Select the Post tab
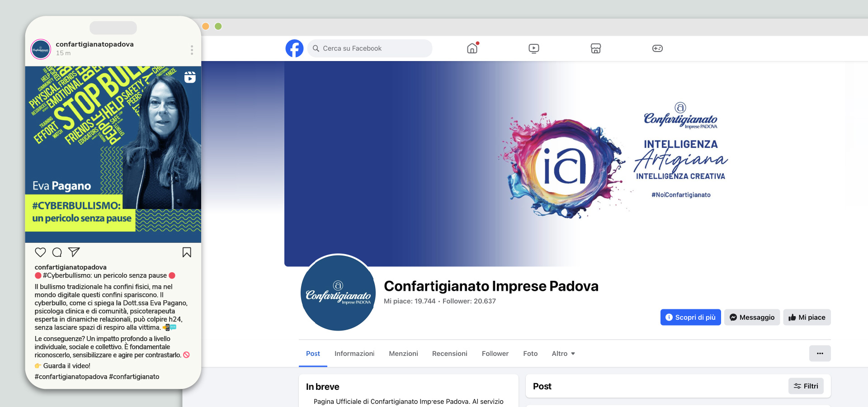This screenshot has width=868, height=407. pos(313,354)
